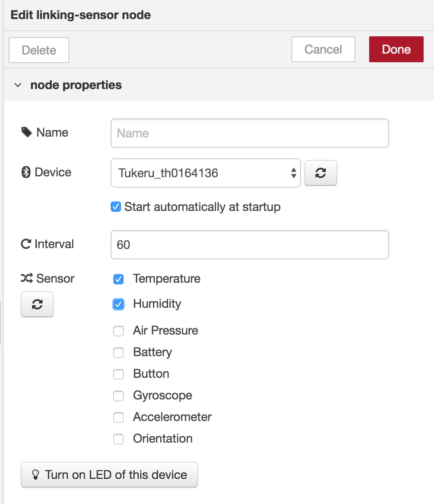Screen dimensions: 434x504
Task: Click the rotate icon beside Interval
Action: [x=26, y=244]
